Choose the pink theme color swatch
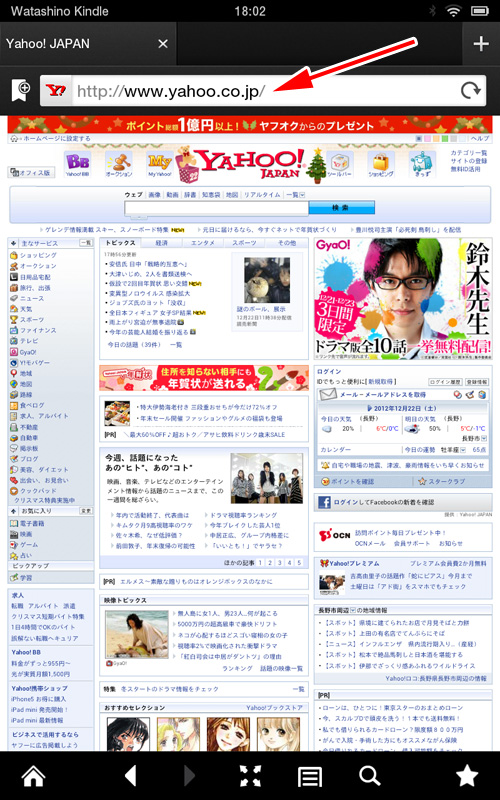500x800 pixels. (428, 138)
